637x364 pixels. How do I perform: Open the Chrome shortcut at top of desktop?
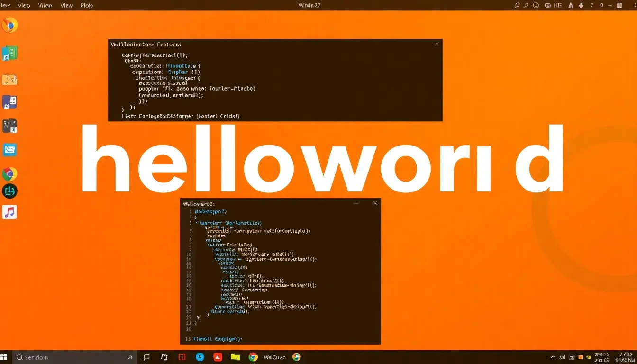tap(10, 25)
